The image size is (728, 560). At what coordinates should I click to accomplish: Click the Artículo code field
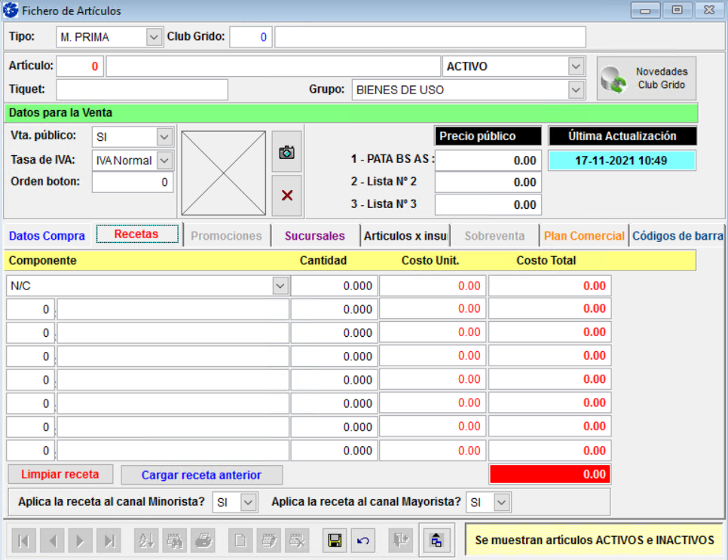(80, 66)
